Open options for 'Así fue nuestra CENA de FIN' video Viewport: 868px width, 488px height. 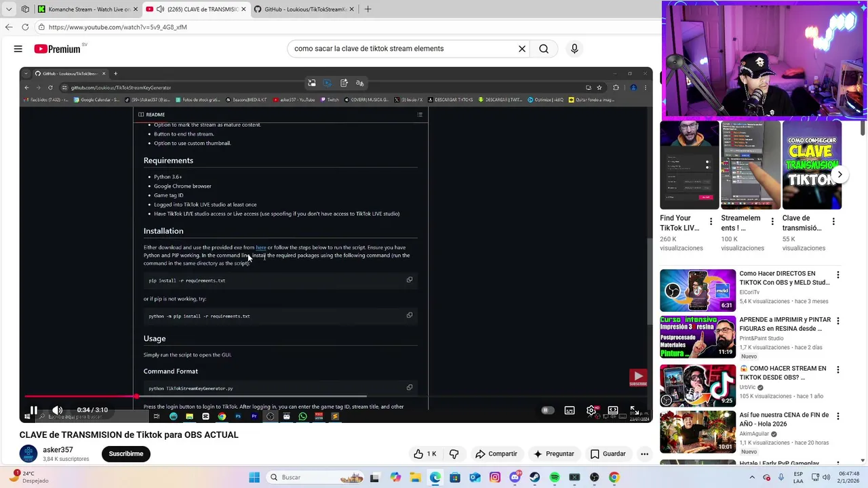[837, 417]
